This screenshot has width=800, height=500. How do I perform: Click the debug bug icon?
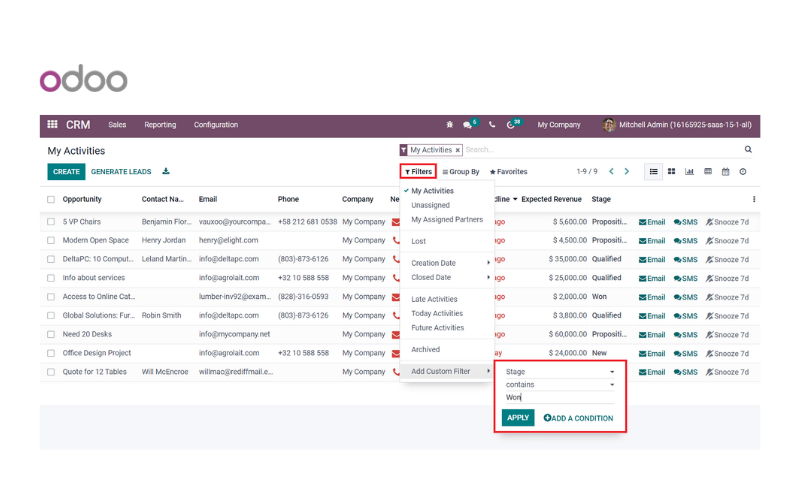[449, 124]
